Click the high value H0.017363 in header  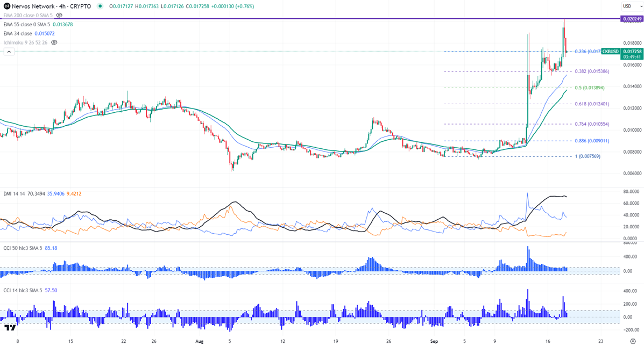[147, 6]
